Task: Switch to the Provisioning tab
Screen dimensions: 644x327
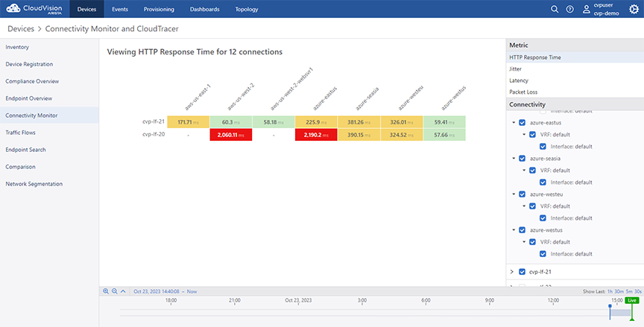Action: click(x=159, y=9)
